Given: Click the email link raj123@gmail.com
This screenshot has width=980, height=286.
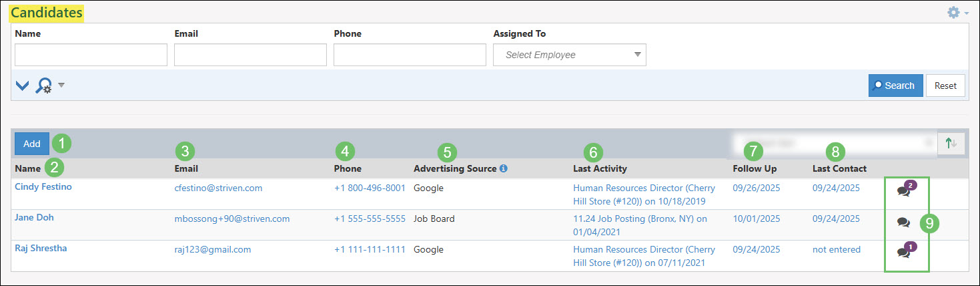Looking at the screenshot, I should (x=212, y=249).
